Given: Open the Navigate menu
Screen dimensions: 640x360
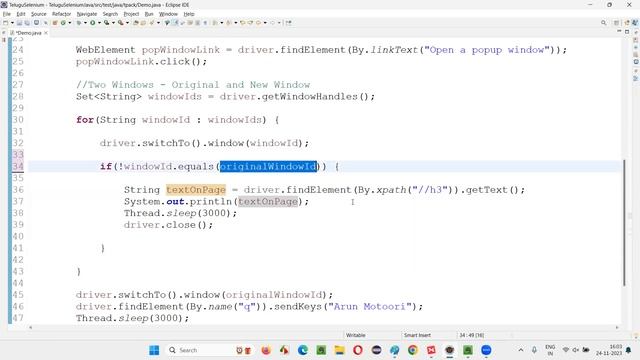Looking at the screenshot, I should (87, 14).
